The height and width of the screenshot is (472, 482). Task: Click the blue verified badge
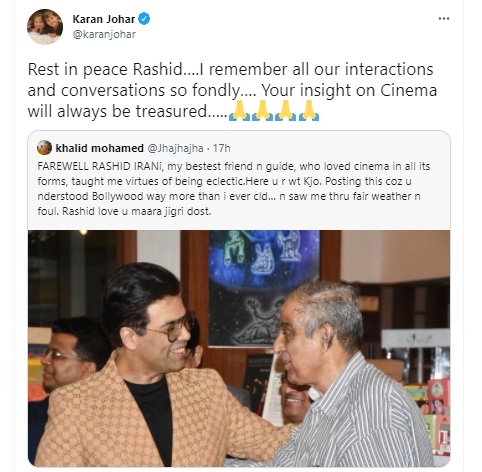point(144,19)
